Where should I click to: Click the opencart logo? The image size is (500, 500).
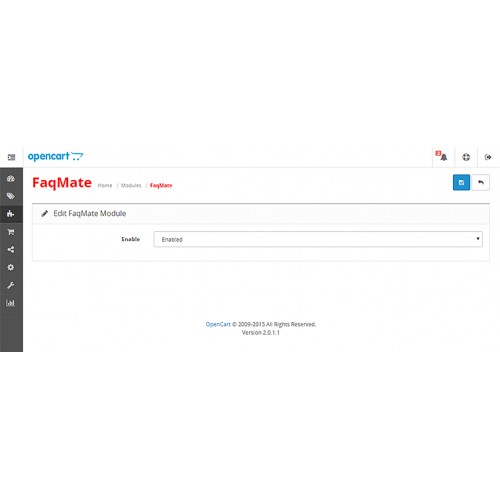tap(55, 156)
